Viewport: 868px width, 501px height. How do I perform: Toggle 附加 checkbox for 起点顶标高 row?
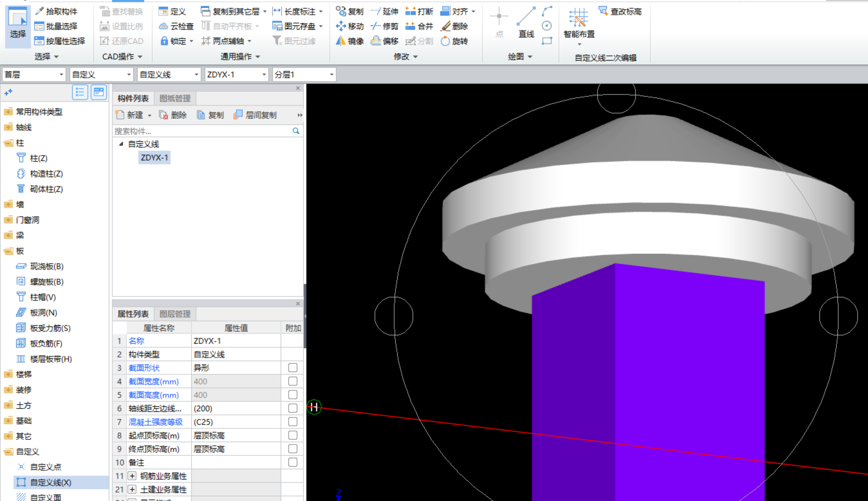click(x=293, y=435)
